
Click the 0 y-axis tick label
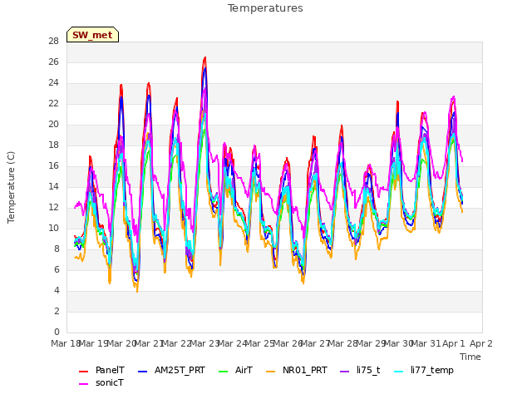tap(57, 332)
